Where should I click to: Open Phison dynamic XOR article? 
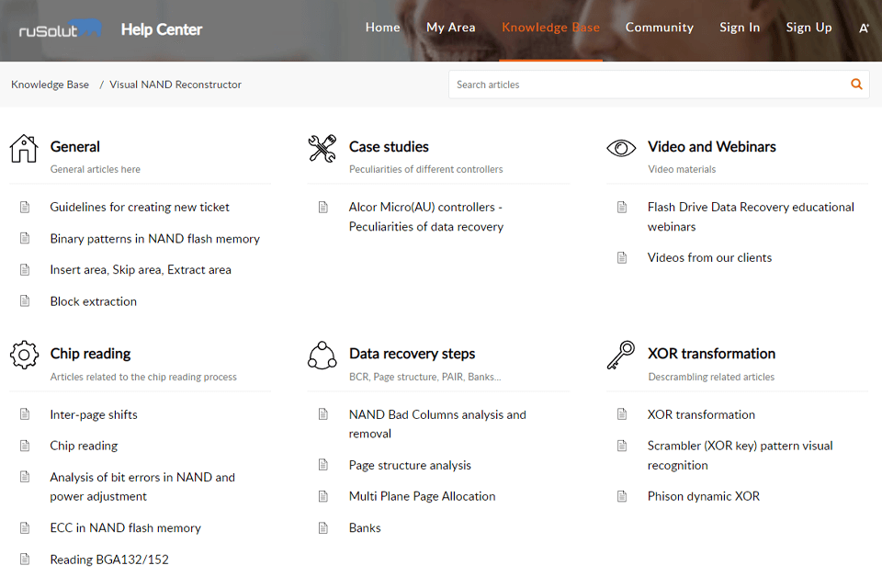[703, 496]
